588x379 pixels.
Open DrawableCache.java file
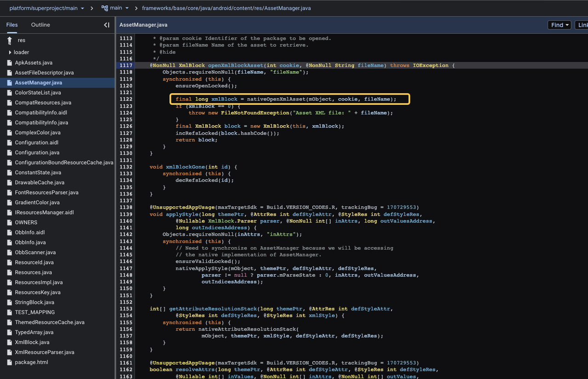[x=40, y=182]
